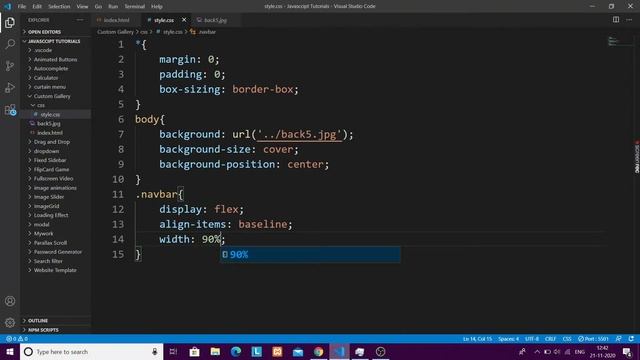This screenshot has width=640, height=360.
Task: Click Ln 14, Col 15 in status bar
Action: (x=477, y=339)
